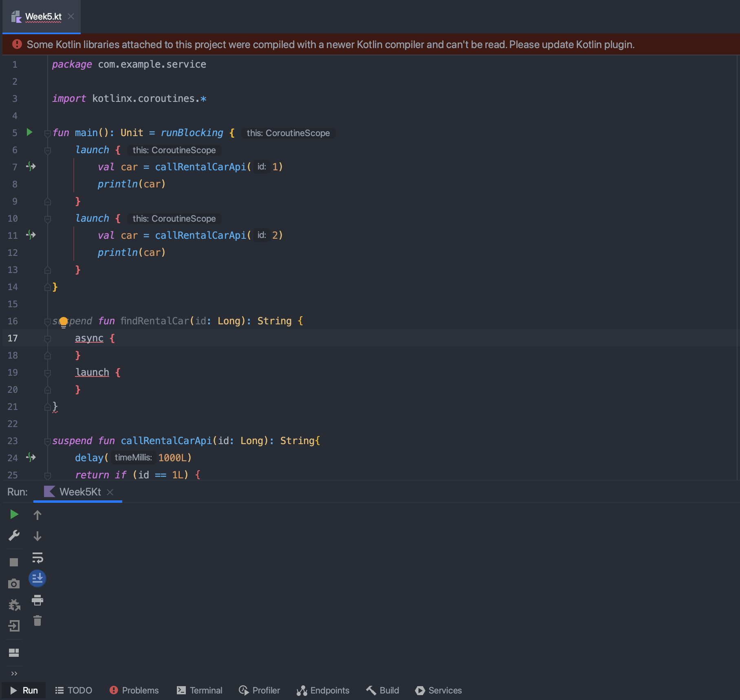This screenshot has width=740, height=700.
Task: Click the callRentalCarApi declaration on line 23
Action: click(x=166, y=441)
